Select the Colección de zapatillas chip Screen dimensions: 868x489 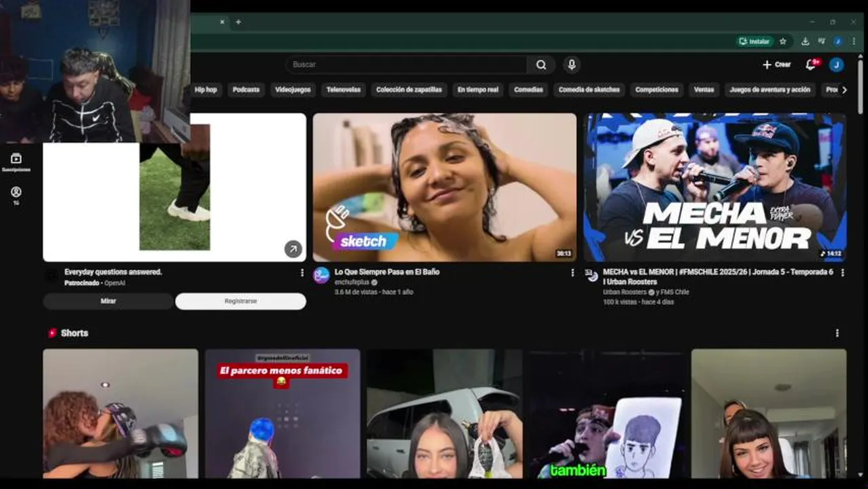point(409,90)
